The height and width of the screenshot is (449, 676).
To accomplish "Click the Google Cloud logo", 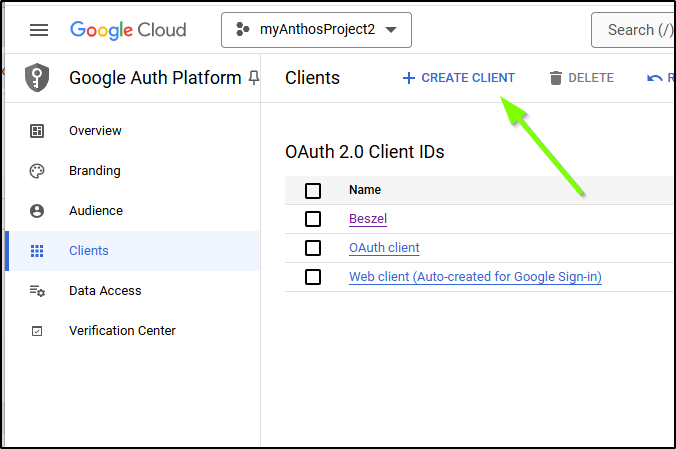I will pos(128,30).
